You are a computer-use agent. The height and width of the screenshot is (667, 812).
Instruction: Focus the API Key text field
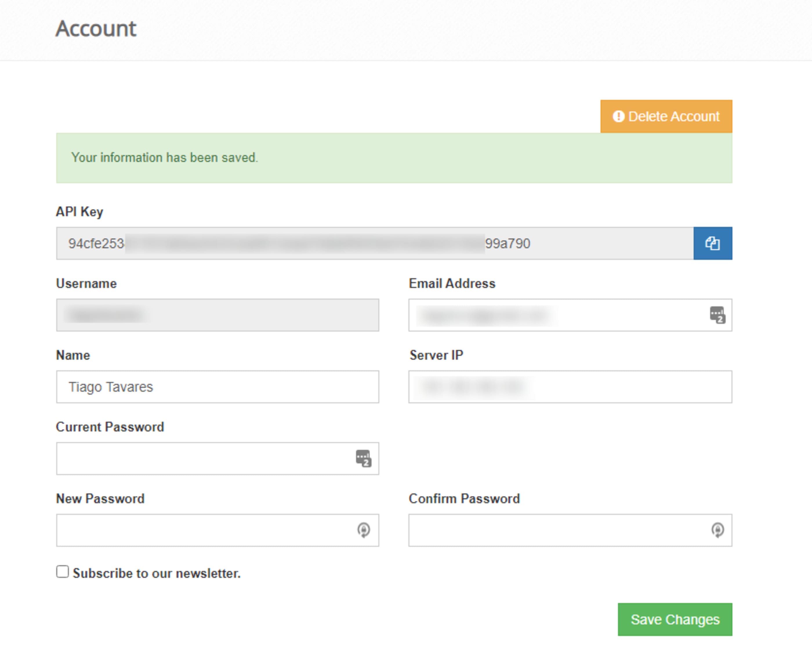pos(374,243)
